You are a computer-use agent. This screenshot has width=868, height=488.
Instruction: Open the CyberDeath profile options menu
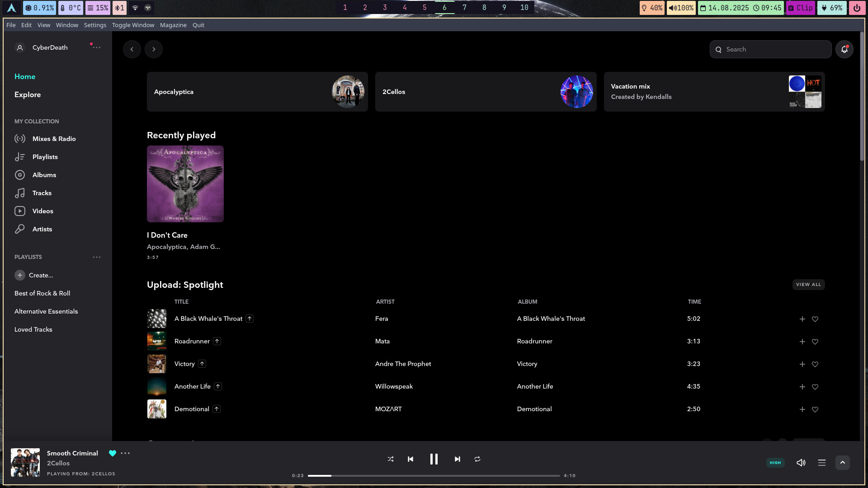click(x=97, y=47)
